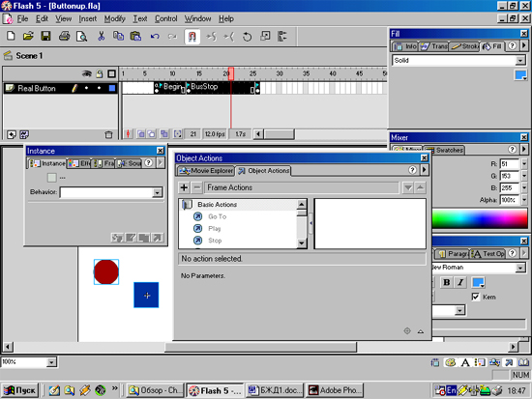This screenshot has height=399, width=532.
Task: Delete layer using the trash icon
Action: click(x=108, y=134)
